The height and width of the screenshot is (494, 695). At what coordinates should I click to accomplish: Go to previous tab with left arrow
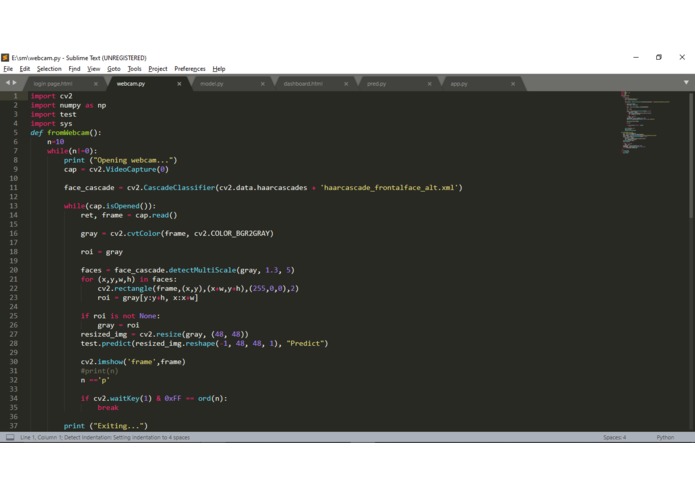click(8, 82)
